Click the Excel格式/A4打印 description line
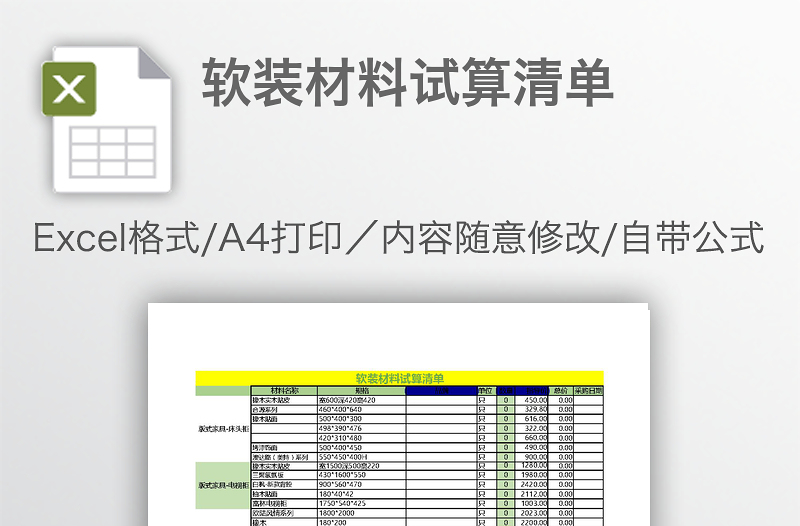800x526 pixels. click(399, 238)
